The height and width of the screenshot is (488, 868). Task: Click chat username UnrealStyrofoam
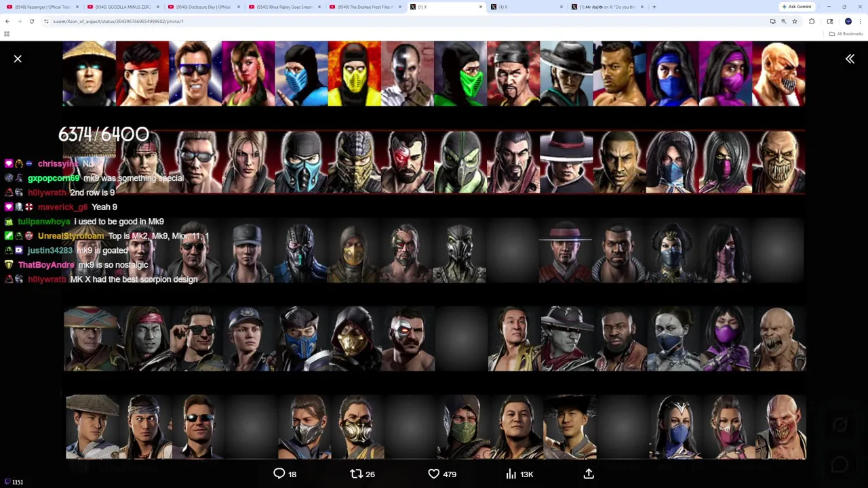pyautogui.click(x=71, y=236)
